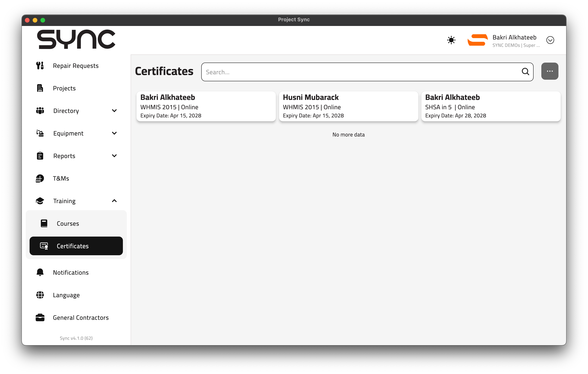Open General Contractors in the sidebar

[x=76, y=317]
